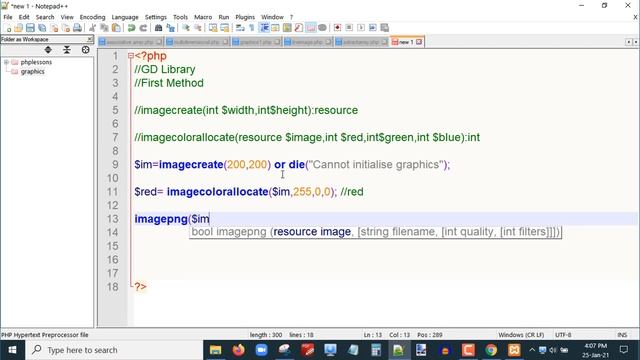Open the Language menu
This screenshot has width=640, height=360.
(125, 17)
